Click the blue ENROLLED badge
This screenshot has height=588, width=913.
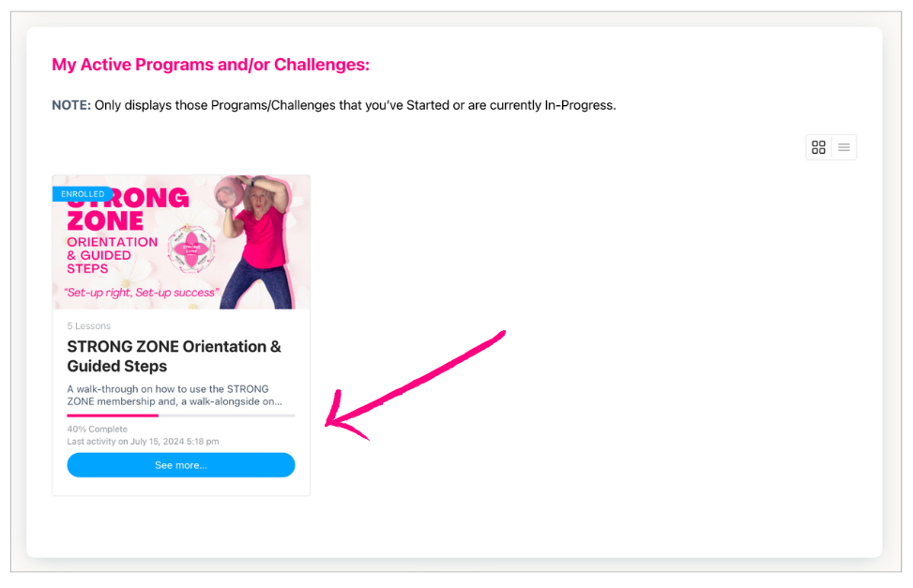(x=82, y=194)
